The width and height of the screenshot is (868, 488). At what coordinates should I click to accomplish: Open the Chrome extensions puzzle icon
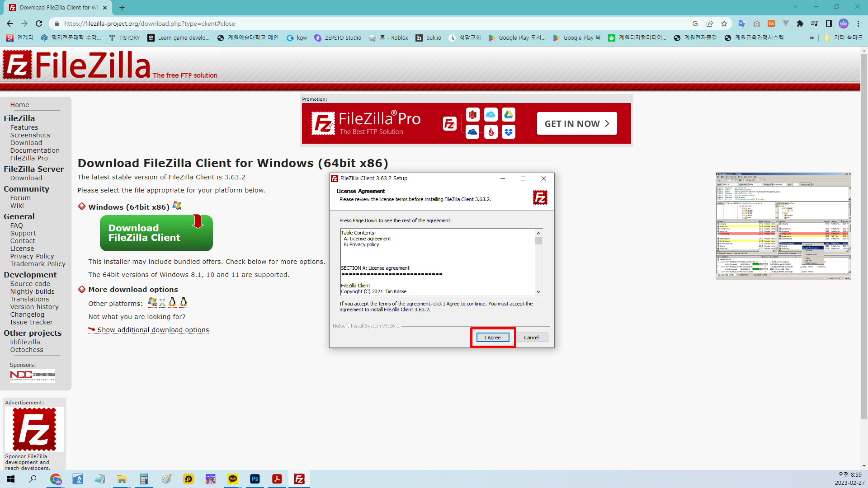point(800,23)
